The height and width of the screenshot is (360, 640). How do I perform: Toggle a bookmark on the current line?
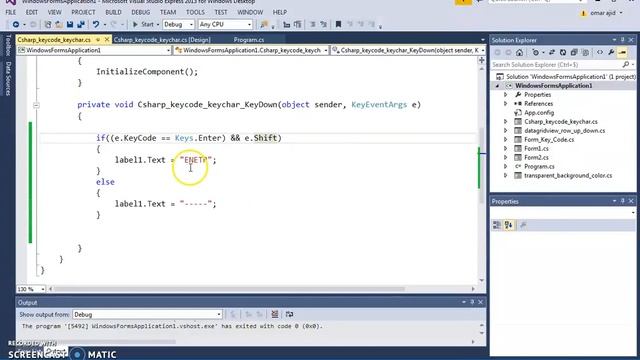338,24
